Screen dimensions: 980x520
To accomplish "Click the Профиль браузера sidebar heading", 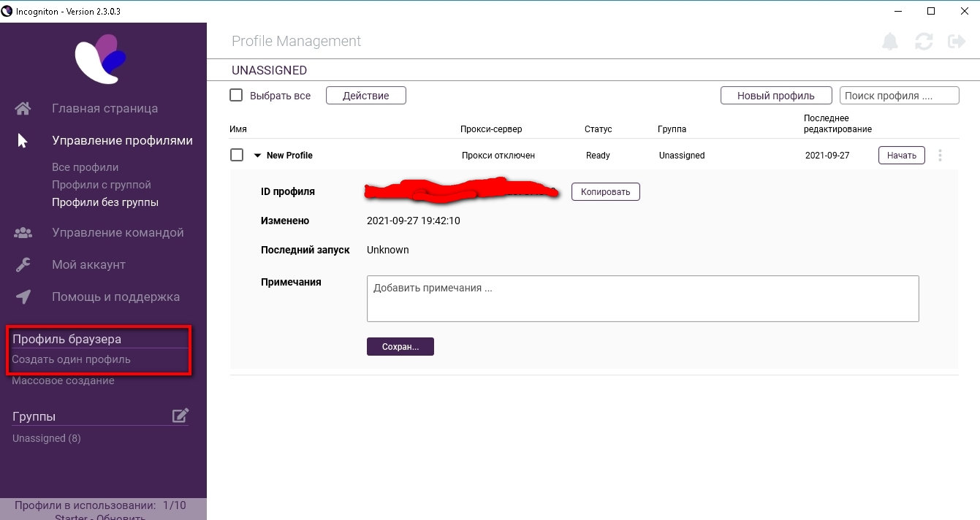I will pos(67,339).
